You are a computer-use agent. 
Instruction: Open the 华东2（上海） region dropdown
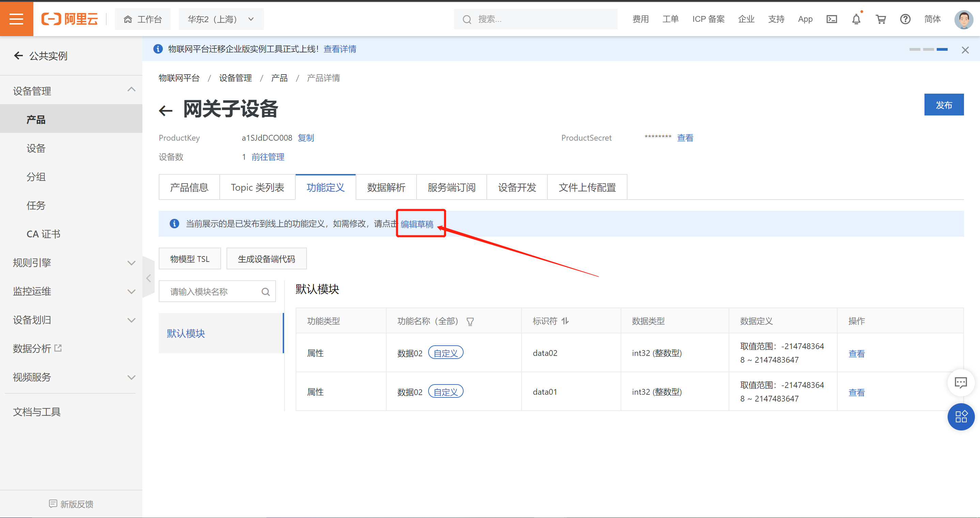tap(221, 19)
